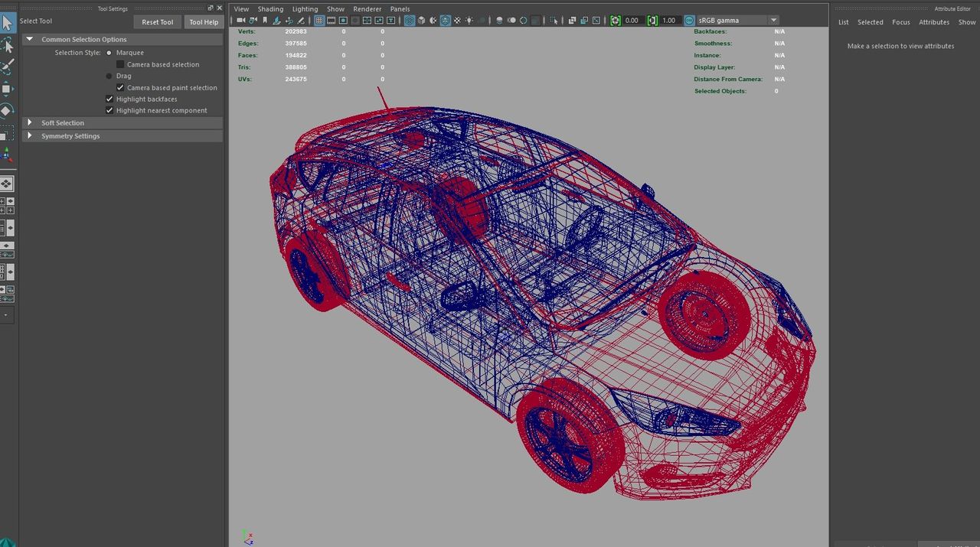Toggle wireframe shading cube icon
The width and height of the screenshot is (980, 547).
(x=410, y=21)
